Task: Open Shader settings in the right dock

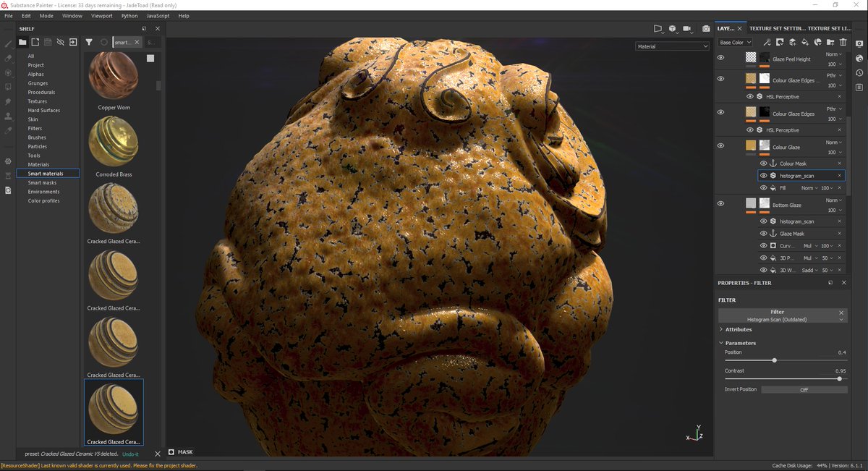Action: tap(859, 58)
